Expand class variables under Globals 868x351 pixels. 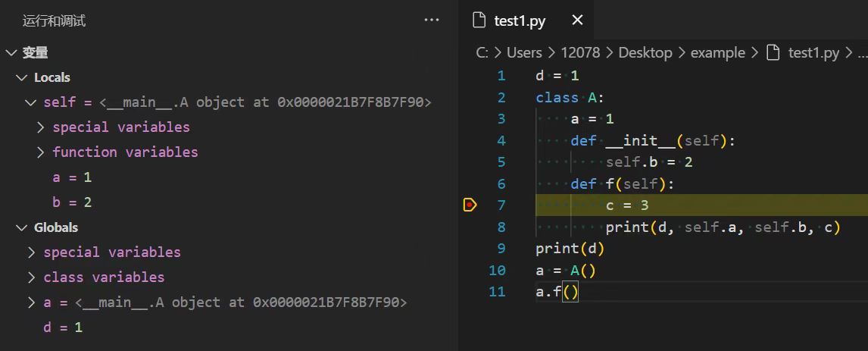31,277
